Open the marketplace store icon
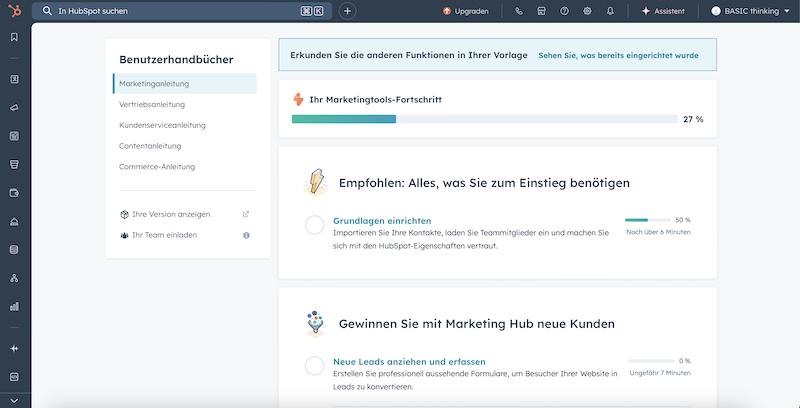The width and height of the screenshot is (800, 408). [x=541, y=11]
